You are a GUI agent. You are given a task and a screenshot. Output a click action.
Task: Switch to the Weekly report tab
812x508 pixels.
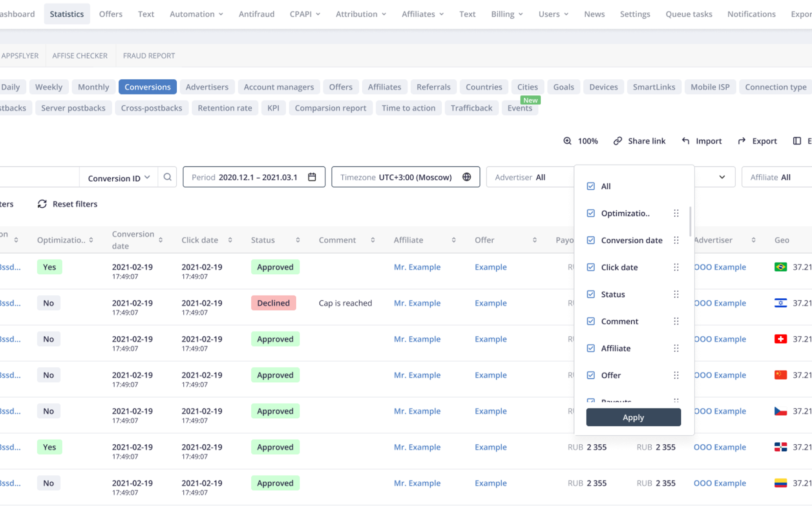pos(49,87)
